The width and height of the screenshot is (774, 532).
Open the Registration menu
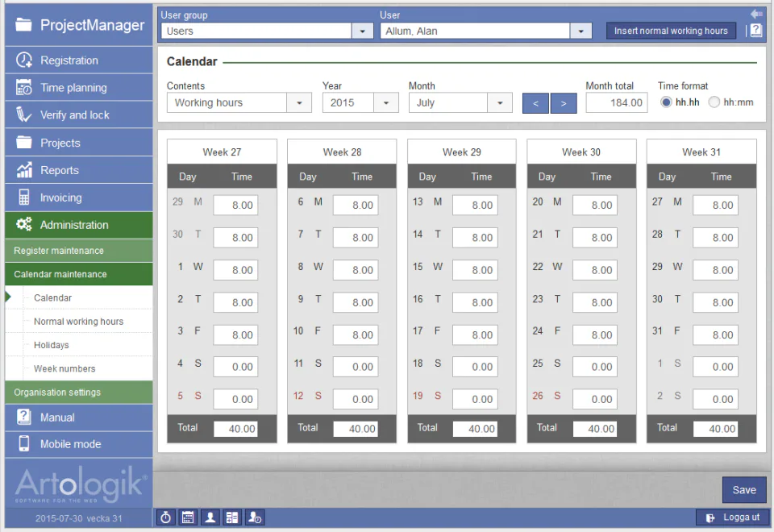pyautogui.click(x=79, y=60)
